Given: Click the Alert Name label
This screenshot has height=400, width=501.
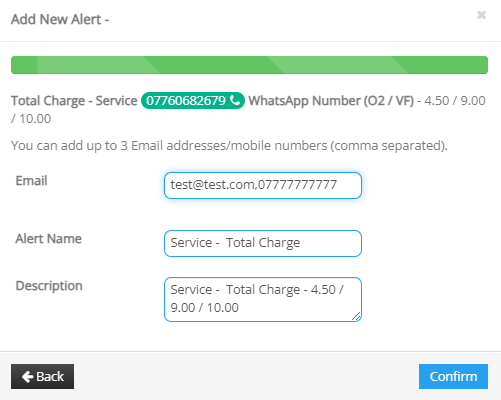Looking at the screenshot, I should click(49, 239).
